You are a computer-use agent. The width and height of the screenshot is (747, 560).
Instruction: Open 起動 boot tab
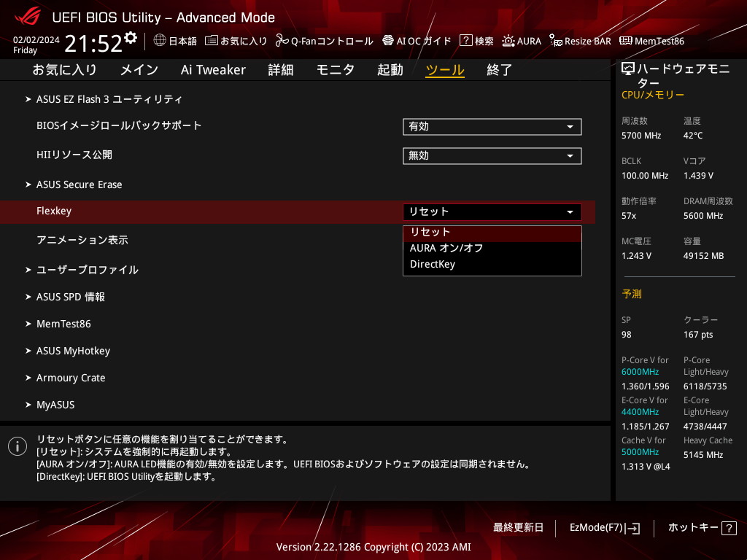pos(390,70)
